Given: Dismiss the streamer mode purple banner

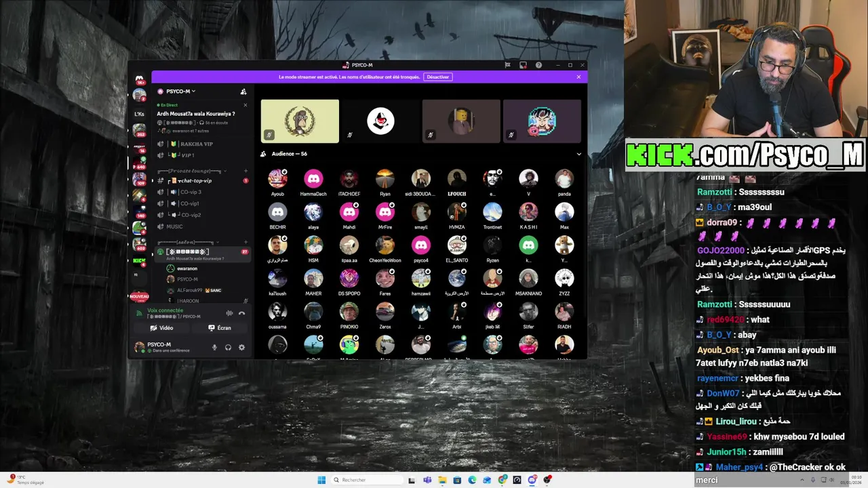Looking at the screenshot, I should (578, 77).
